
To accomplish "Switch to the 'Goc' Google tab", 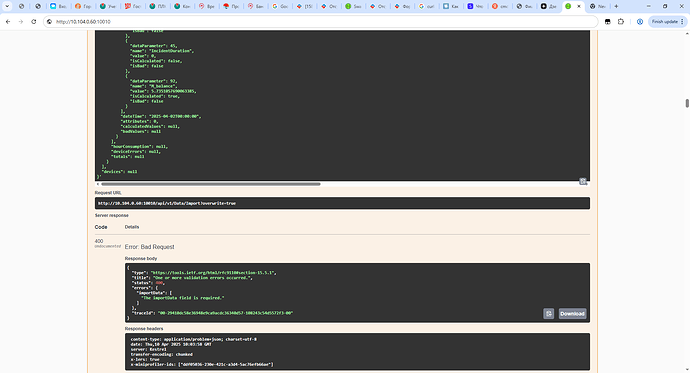I will click(280, 6).
